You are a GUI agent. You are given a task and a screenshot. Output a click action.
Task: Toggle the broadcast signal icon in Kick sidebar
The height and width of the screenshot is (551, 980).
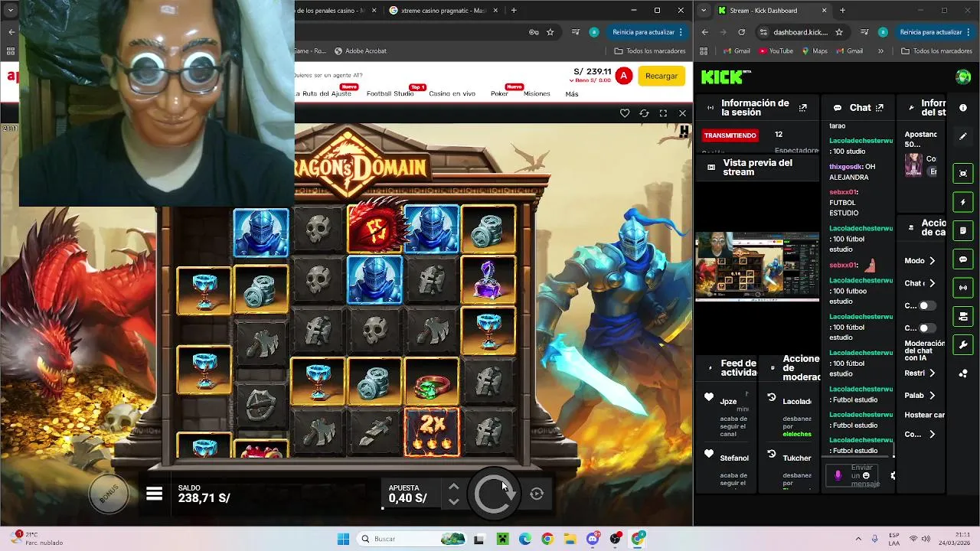pos(963,288)
